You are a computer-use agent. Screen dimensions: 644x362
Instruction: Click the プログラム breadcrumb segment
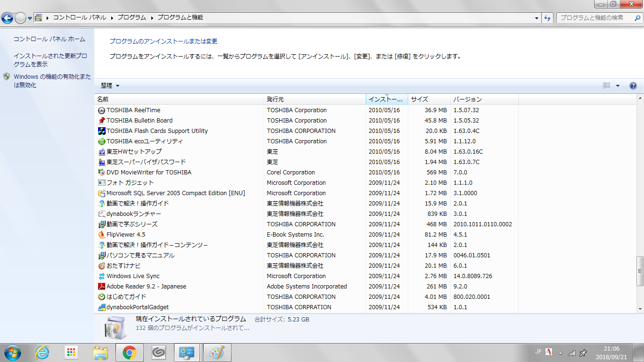132,18
